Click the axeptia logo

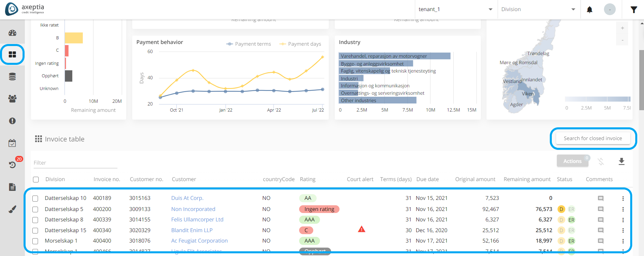(x=25, y=9)
